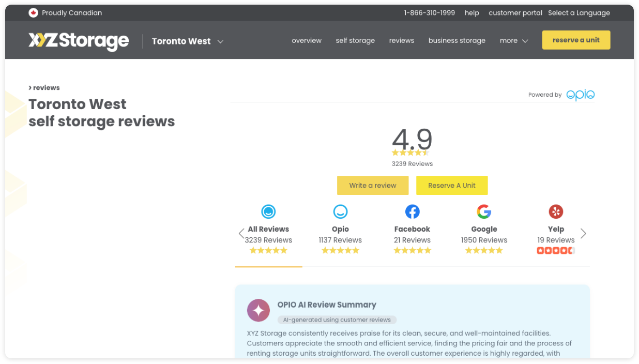
Task: Click the 4.9 overall star rating
Action: pyautogui.click(x=410, y=153)
